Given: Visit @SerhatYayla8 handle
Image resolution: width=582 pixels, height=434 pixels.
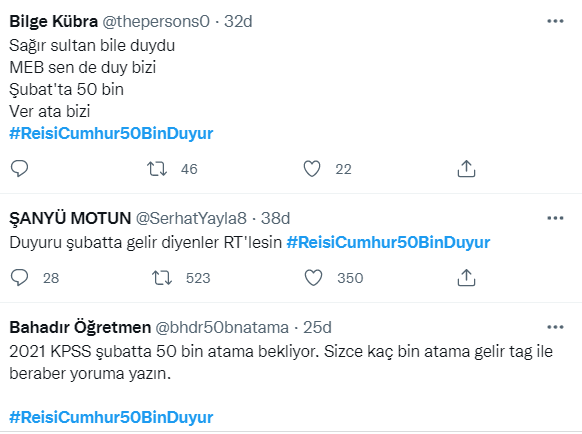Looking at the screenshot, I should pyautogui.click(x=191, y=218).
